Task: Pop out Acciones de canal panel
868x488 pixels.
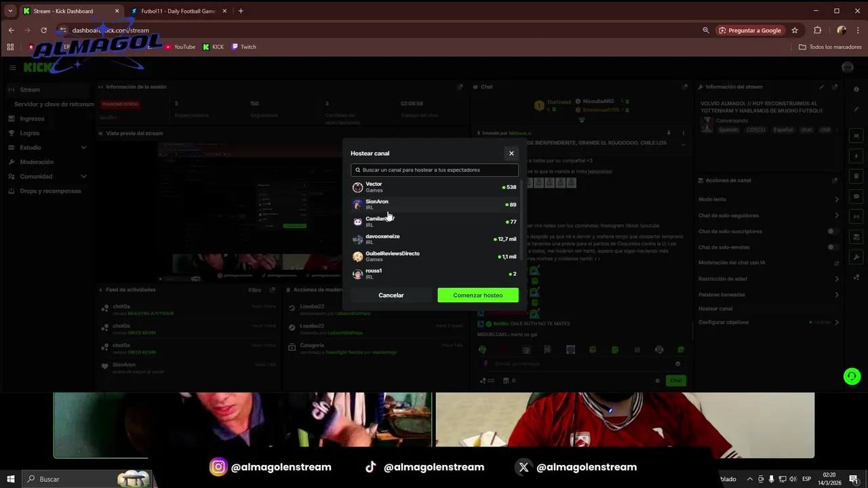Action: pos(835,180)
